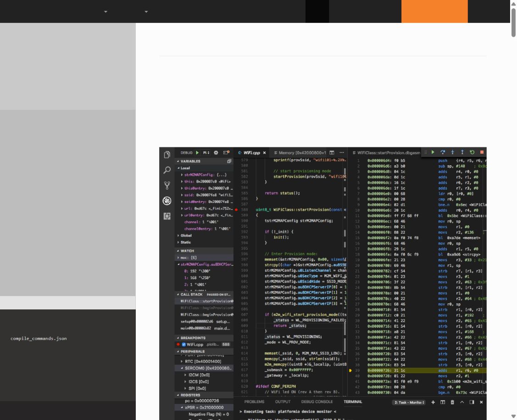517x420 pixels.
Task: Collapse the Local variables scope
Action: click(204, 168)
